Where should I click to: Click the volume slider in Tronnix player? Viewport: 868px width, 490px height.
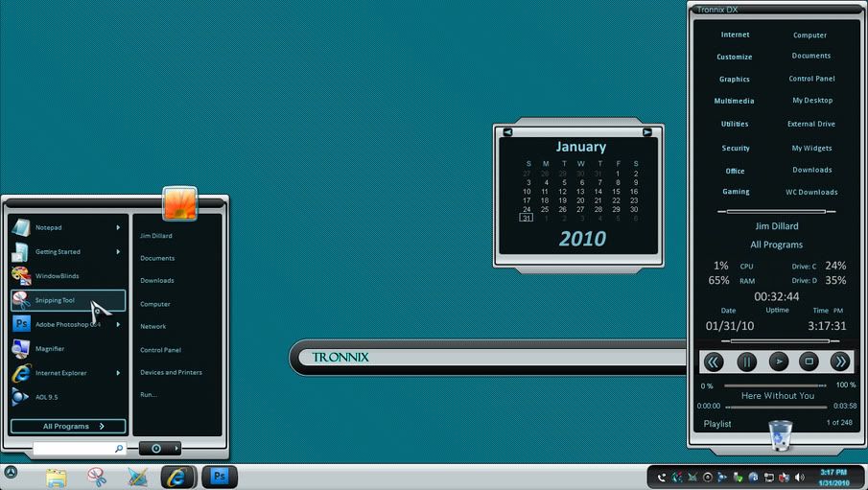tap(775, 385)
